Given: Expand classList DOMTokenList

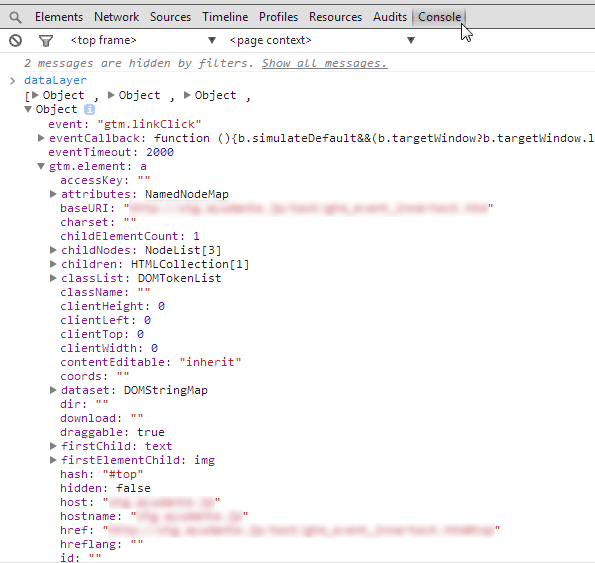Looking at the screenshot, I should coord(53,278).
